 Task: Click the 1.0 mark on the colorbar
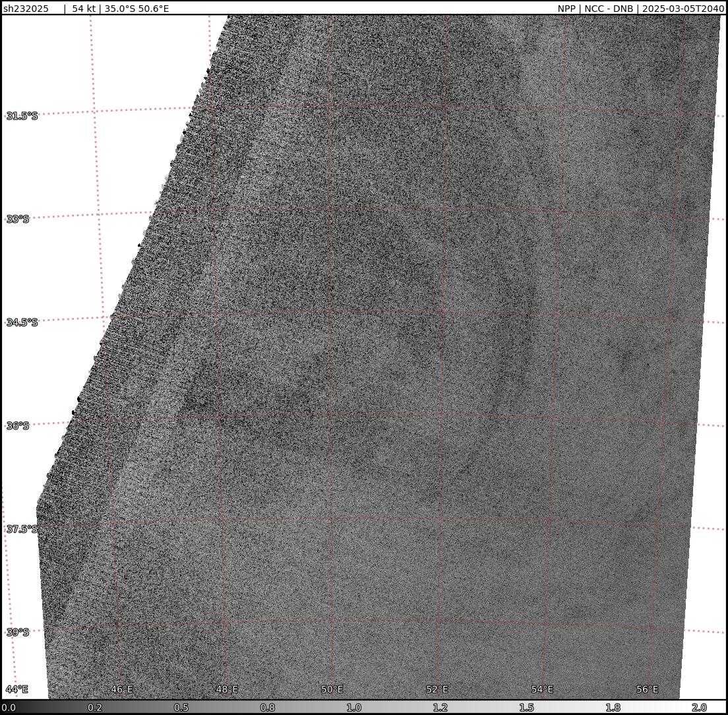354,708
